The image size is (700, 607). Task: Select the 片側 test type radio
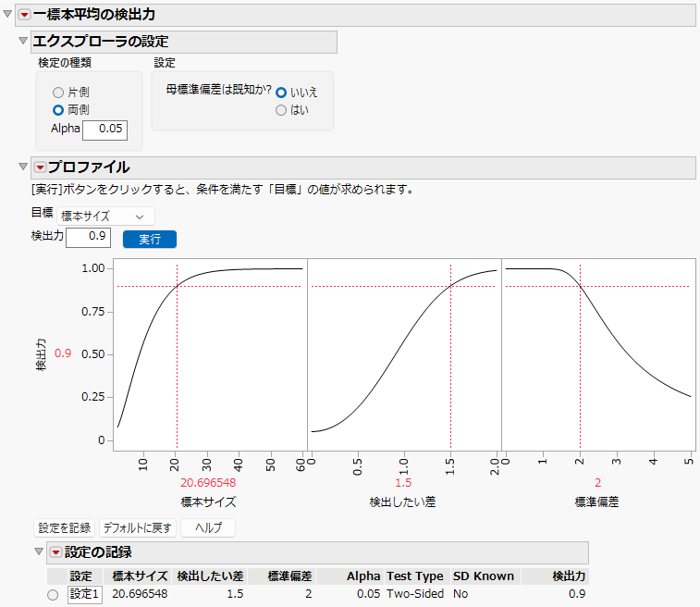(58, 93)
